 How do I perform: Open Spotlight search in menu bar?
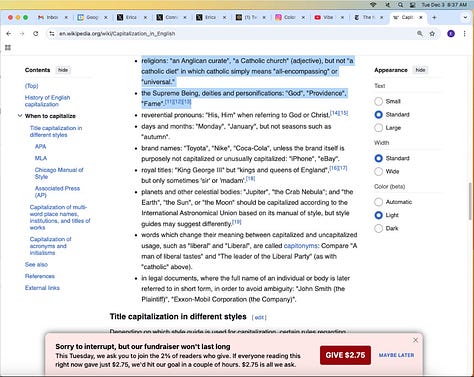point(400,5)
